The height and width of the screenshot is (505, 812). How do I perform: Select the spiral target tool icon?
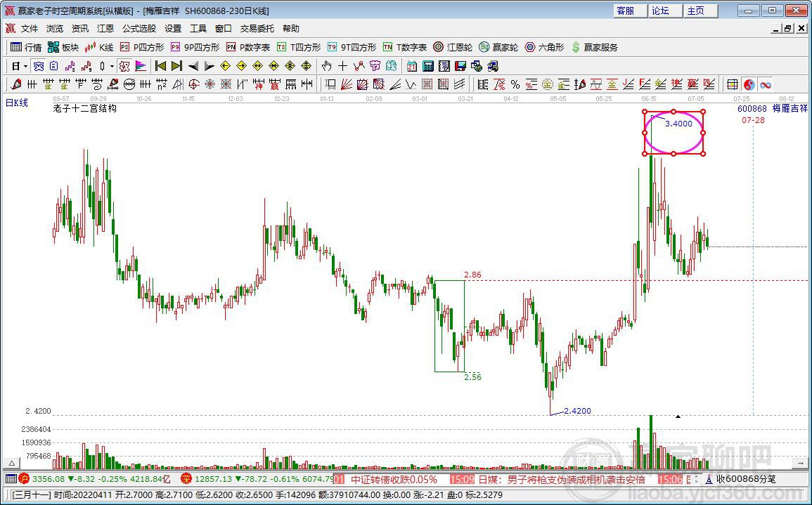(x=193, y=84)
